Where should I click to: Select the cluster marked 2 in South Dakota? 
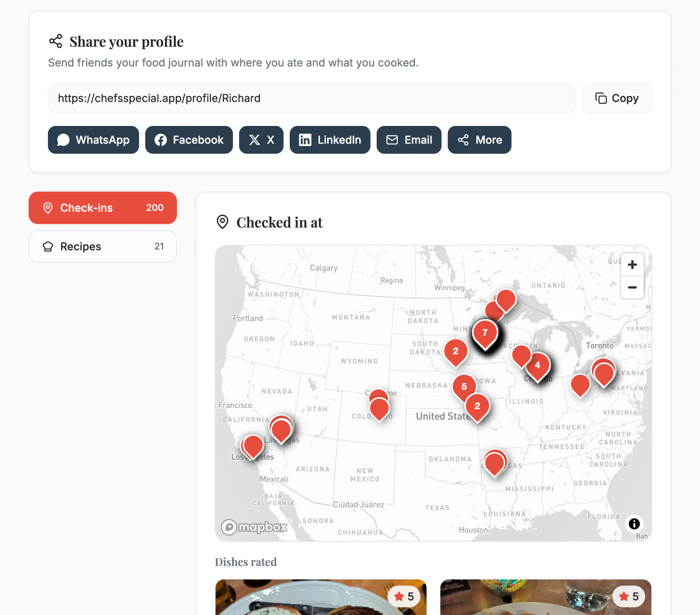click(x=456, y=352)
